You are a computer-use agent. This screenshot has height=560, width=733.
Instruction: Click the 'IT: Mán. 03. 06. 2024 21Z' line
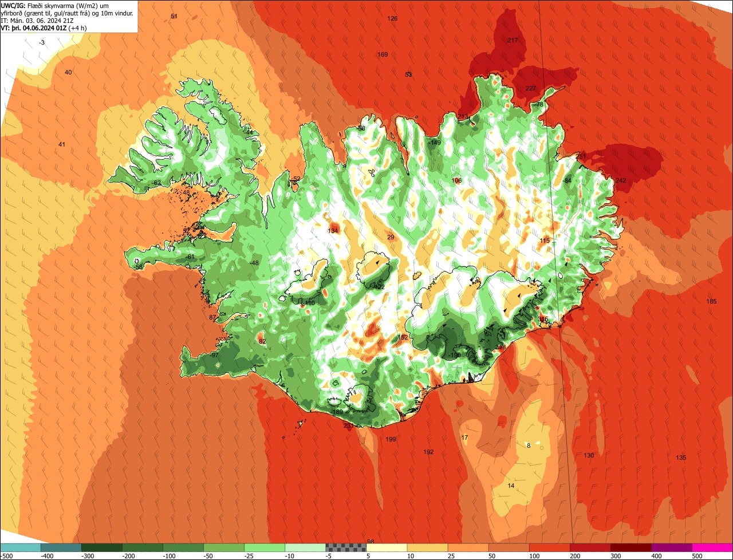pyautogui.click(x=37, y=21)
